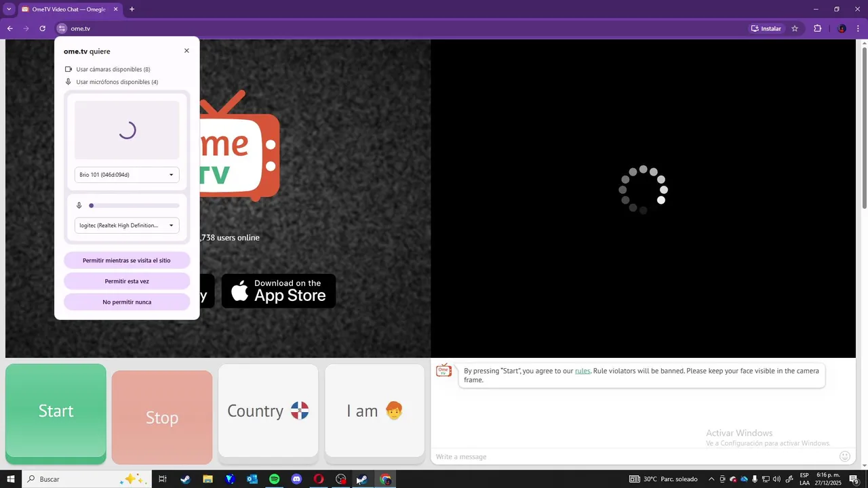Open the Country selector
This screenshot has width=868, height=488.
click(268, 411)
